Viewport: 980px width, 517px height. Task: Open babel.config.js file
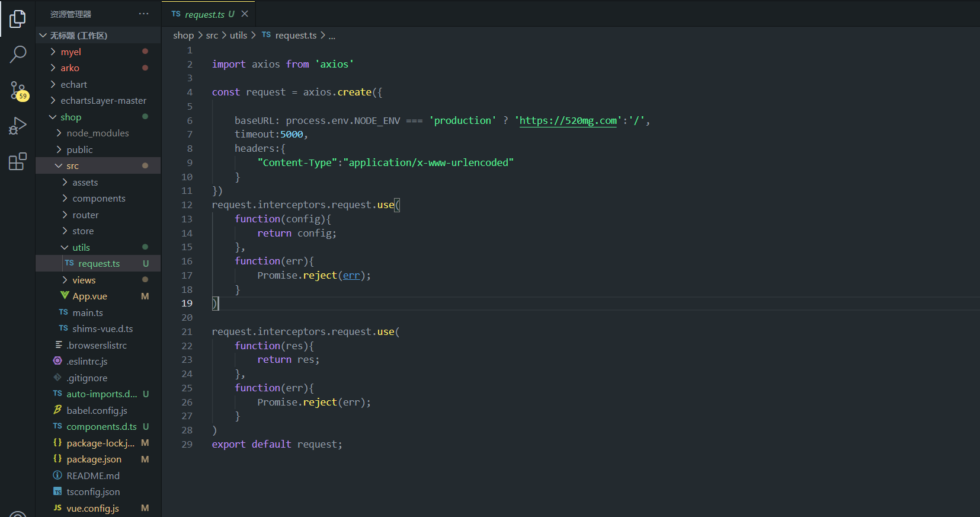pyautogui.click(x=98, y=410)
